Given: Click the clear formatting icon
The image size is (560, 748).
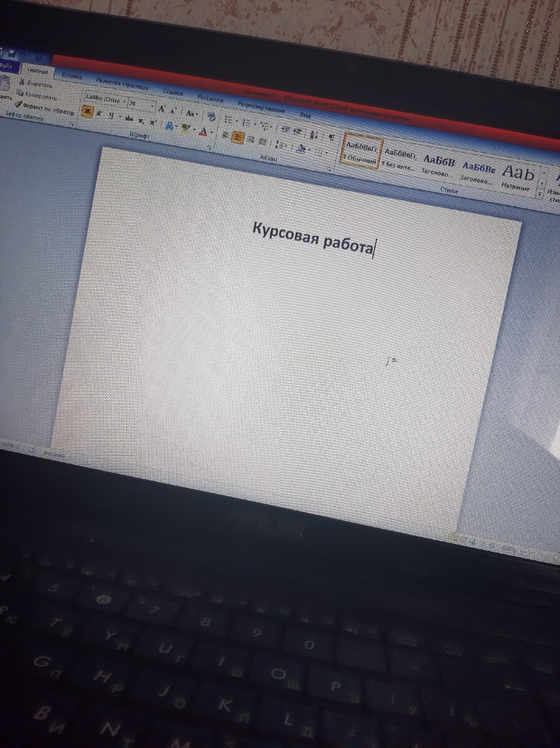Looking at the screenshot, I should [x=211, y=117].
